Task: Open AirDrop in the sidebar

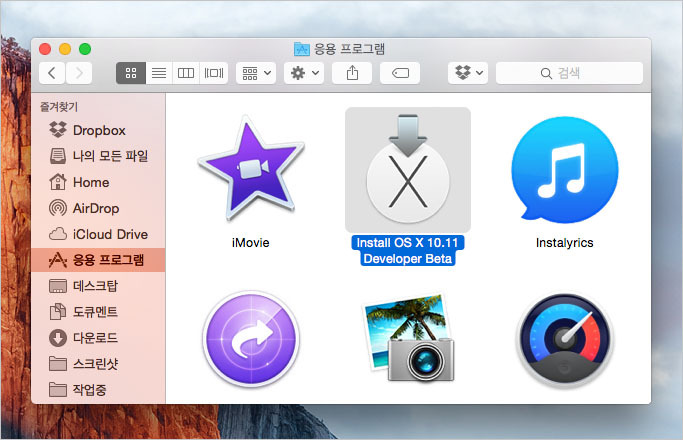Action: pos(98,208)
